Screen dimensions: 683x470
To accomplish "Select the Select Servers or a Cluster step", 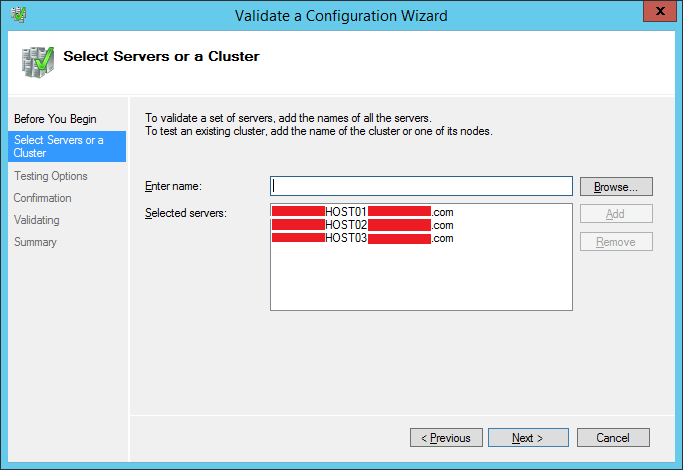I will [x=60, y=146].
